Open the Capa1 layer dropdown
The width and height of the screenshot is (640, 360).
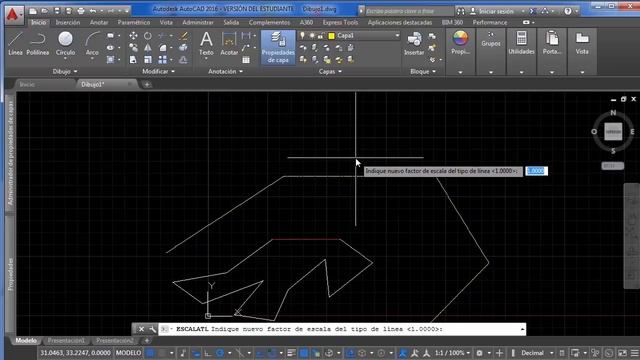pos(397,36)
